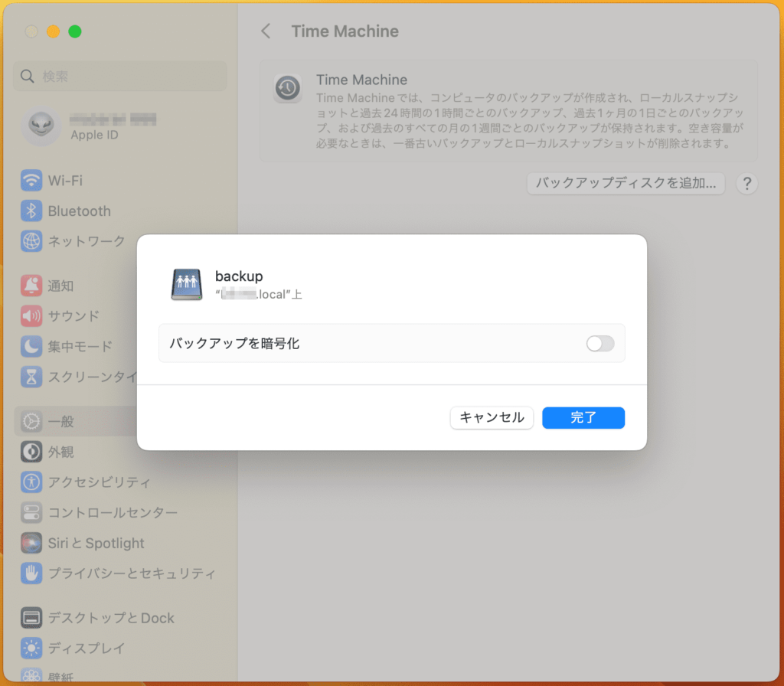The image size is (784, 686).
Task: Click the 一般 gear icon
Action: (31, 422)
